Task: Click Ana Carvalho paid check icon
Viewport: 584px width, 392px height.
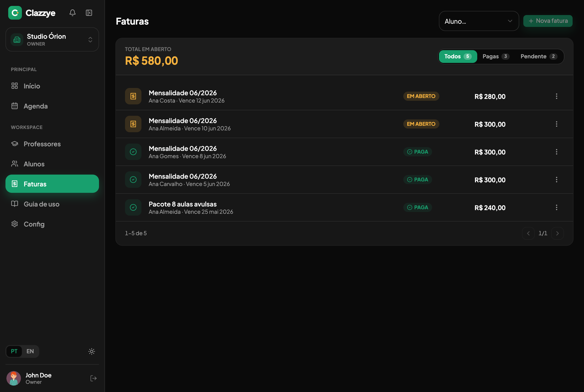Action: pyautogui.click(x=133, y=180)
